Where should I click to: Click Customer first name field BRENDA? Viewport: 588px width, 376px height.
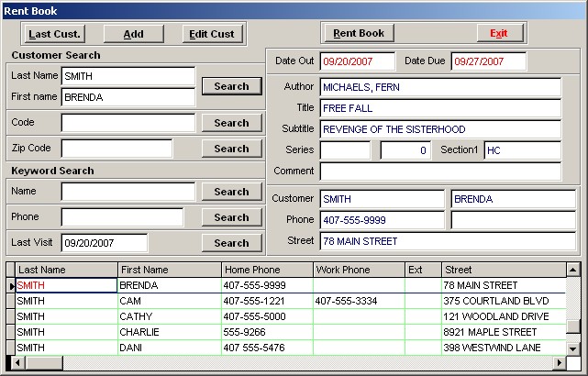click(x=514, y=199)
